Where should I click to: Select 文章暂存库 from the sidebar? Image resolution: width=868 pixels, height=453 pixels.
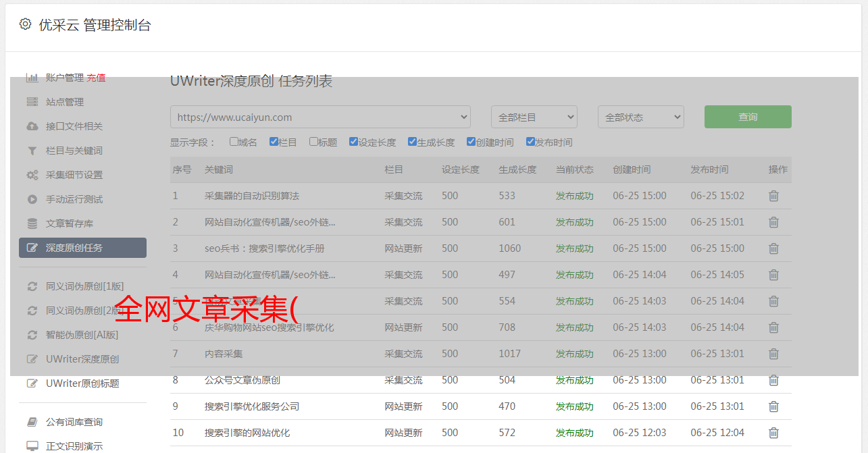coord(70,223)
